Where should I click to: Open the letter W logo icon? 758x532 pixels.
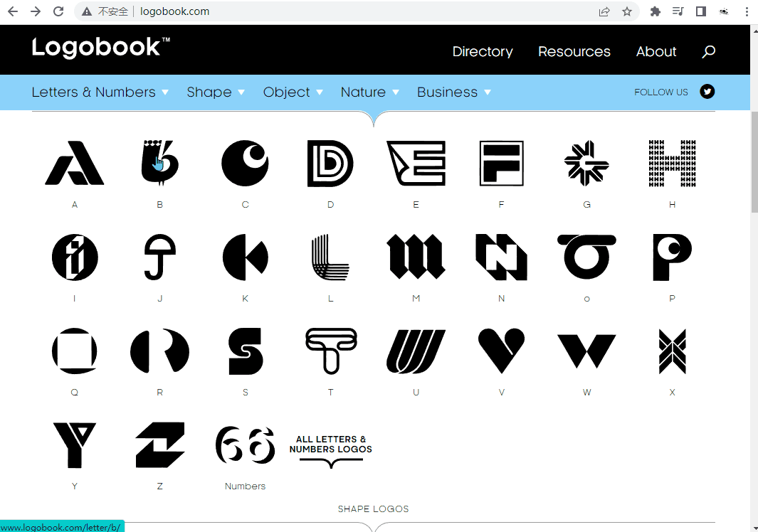click(587, 351)
